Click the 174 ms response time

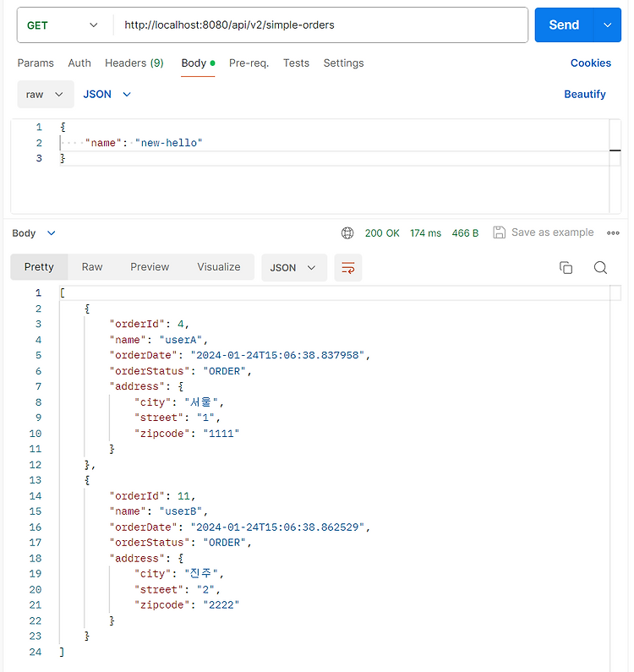click(425, 233)
